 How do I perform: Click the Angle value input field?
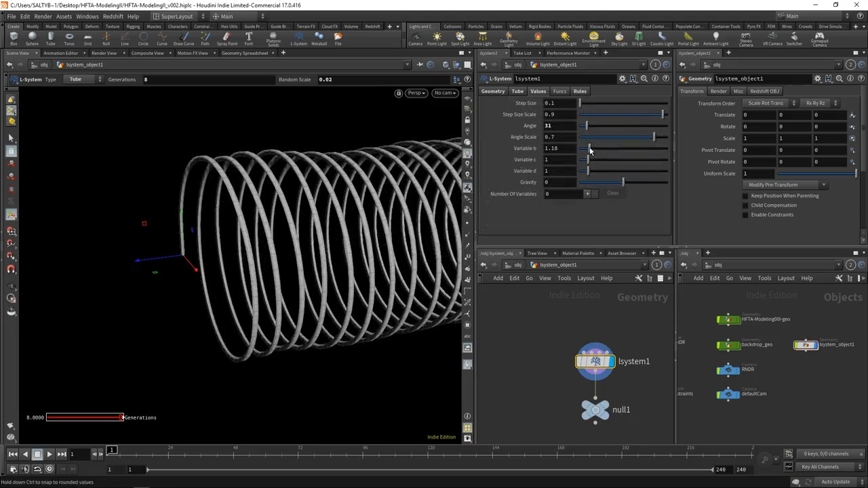pyautogui.click(x=559, y=125)
